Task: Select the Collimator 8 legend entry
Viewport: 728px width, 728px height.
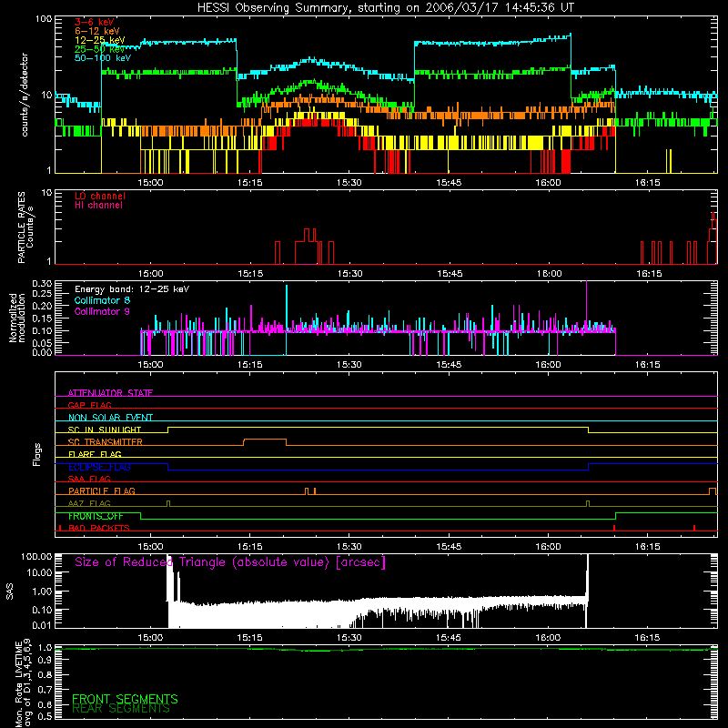Action: click(102, 300)
